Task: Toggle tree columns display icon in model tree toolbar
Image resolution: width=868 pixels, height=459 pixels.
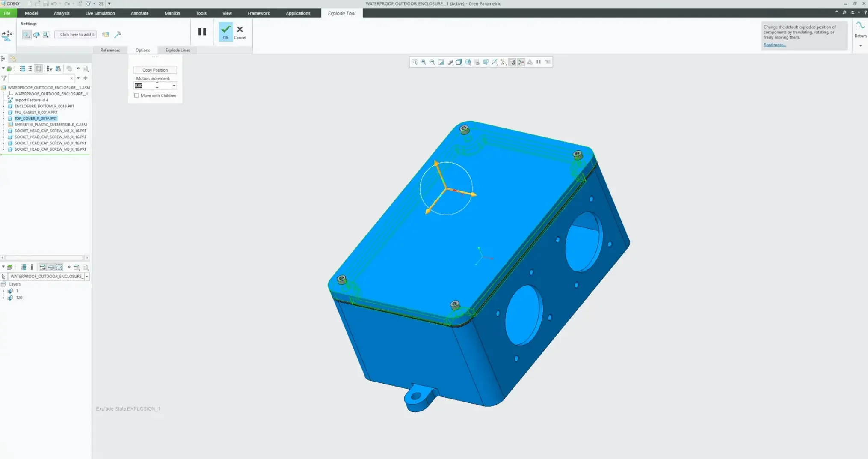Action: point(39,69)
